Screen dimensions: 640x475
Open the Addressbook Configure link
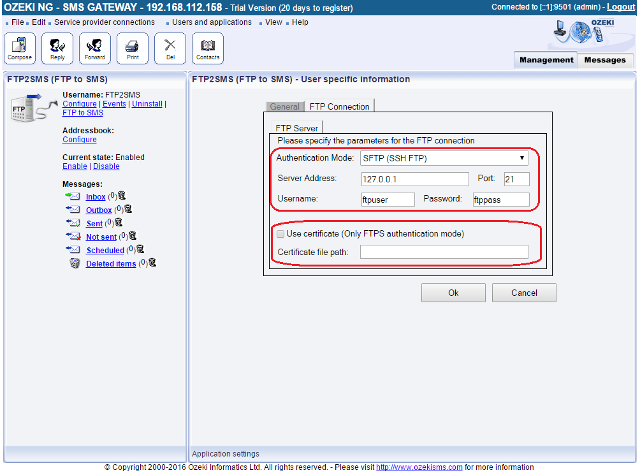(x=79, y=139)
